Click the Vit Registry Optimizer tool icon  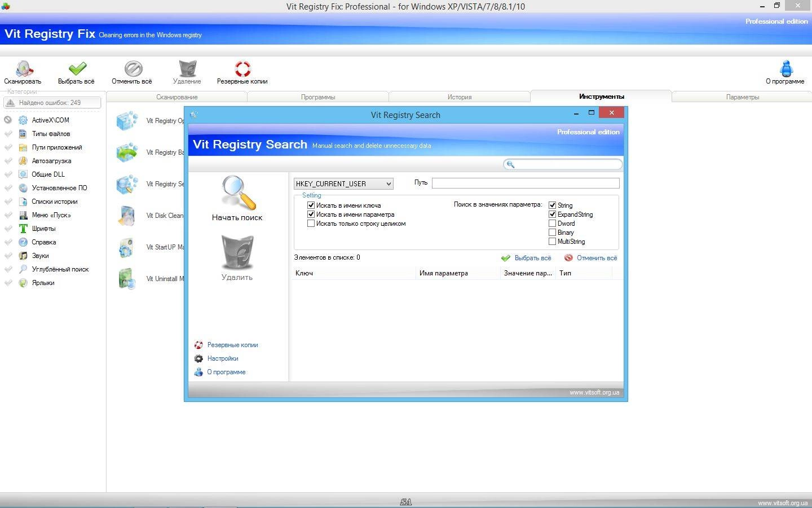pyautogui.click(x=127, y=121)
